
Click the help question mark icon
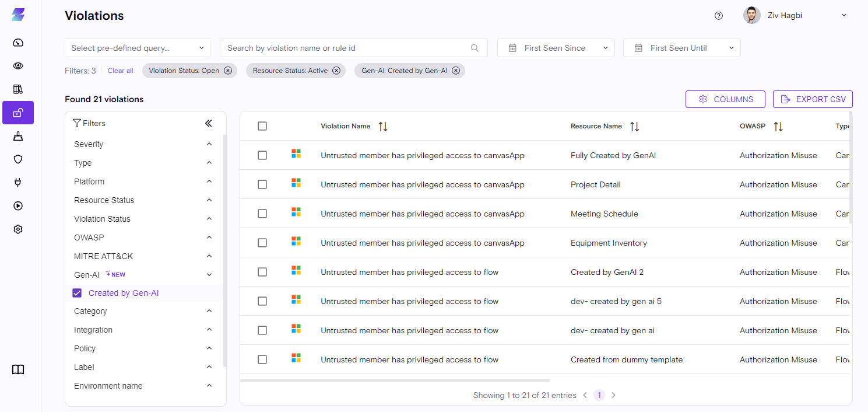click(719, 16)
